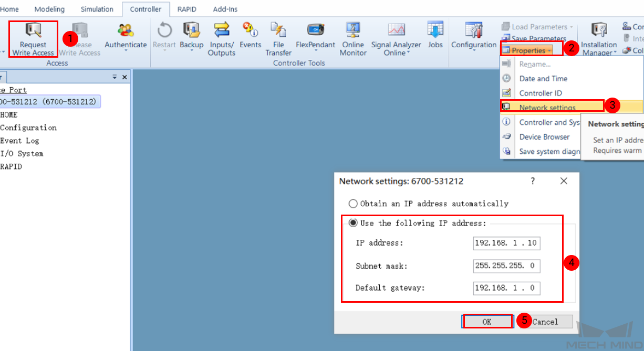Click Cancel in Network settings dialog
This screenshot has height=351, width=644.
click(x=545, y=322)
